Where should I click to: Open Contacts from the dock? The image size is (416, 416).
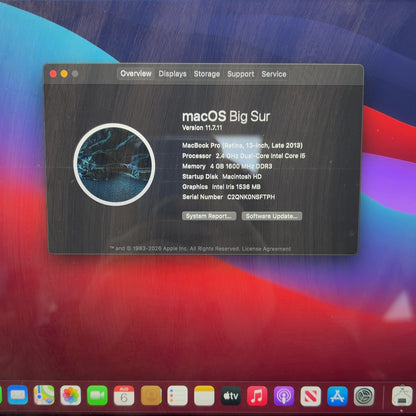tap(151, 395)
